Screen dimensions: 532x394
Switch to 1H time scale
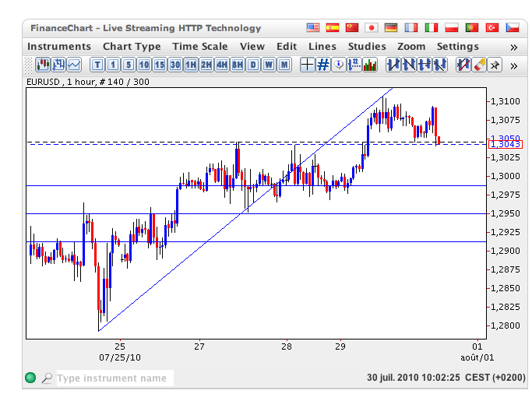pyautogui.click(x=191, y=65)
